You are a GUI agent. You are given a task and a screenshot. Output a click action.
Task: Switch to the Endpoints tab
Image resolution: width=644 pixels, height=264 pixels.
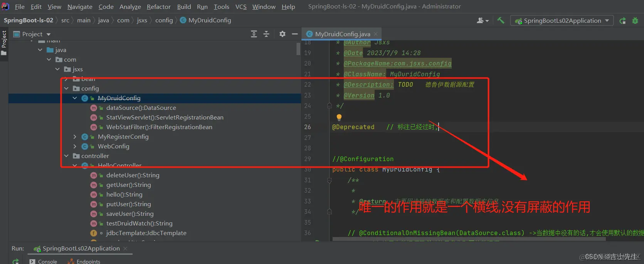(x=84, y=261)
